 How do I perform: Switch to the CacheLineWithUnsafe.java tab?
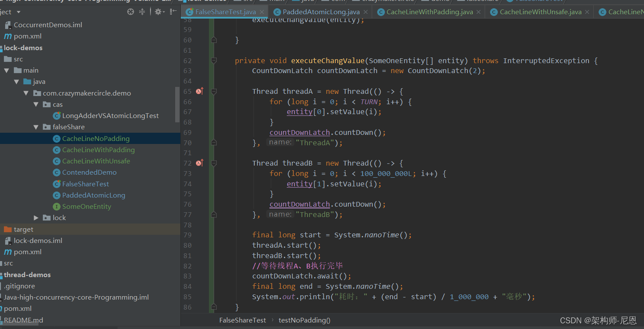tap(540, 12)
